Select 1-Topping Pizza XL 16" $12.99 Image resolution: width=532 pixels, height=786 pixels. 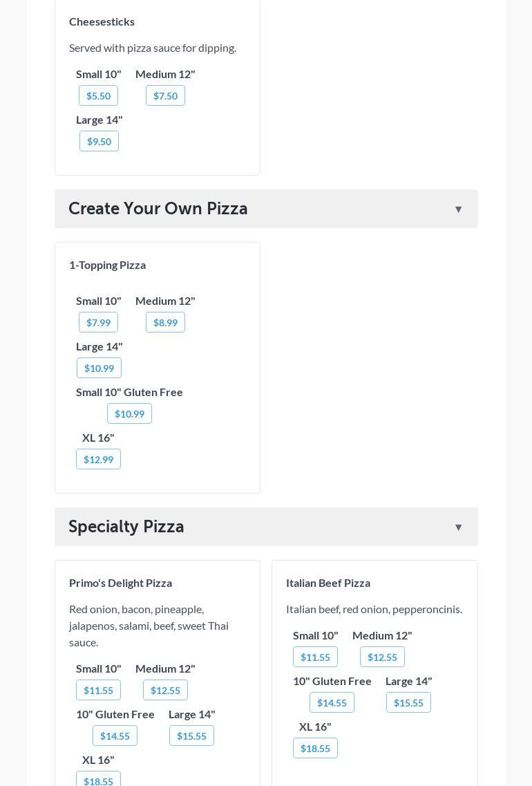[98, 460]
